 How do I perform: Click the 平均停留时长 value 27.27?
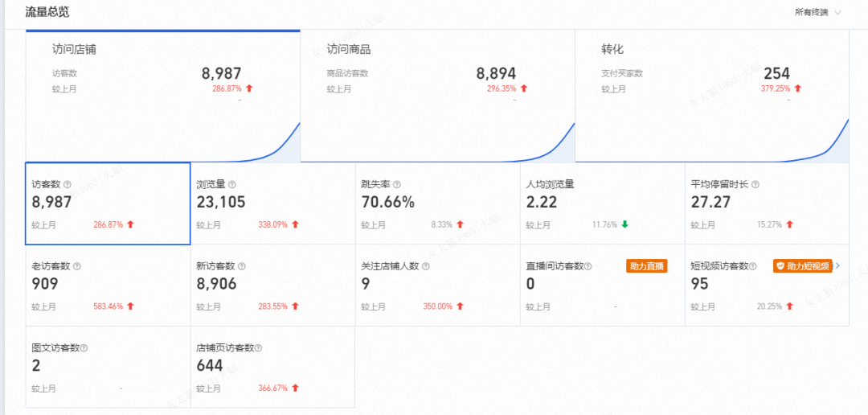710,203
